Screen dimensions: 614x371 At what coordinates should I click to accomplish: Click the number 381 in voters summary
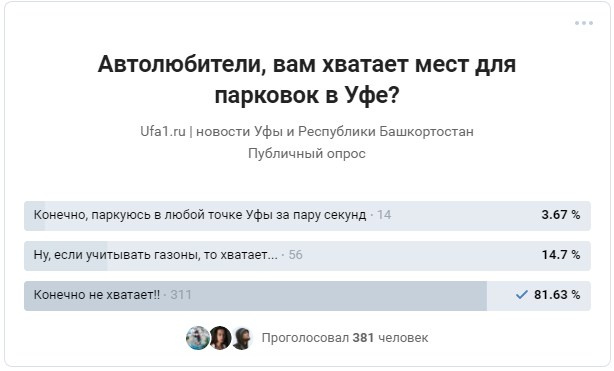click(x=363, y=338)
